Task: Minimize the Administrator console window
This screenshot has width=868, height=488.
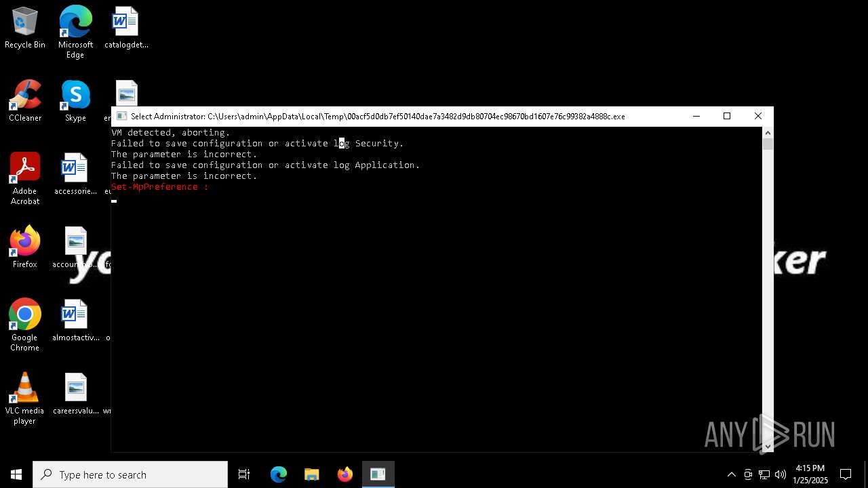Action: 696,116
